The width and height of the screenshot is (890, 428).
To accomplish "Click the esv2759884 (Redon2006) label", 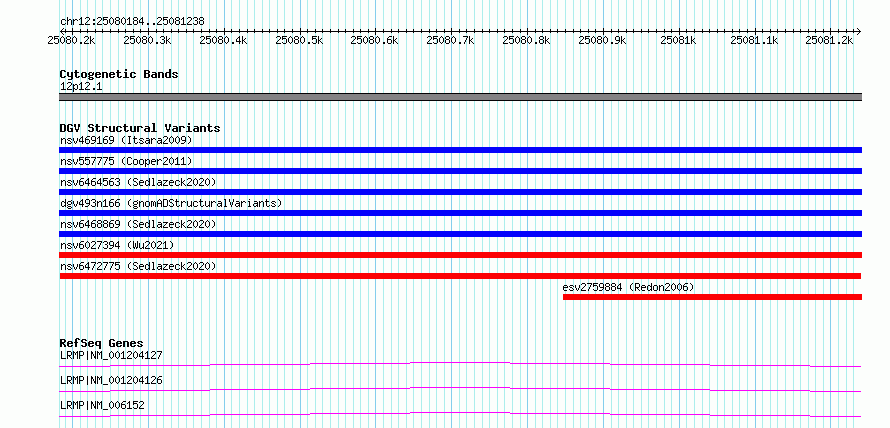I will tap(628, 287).
